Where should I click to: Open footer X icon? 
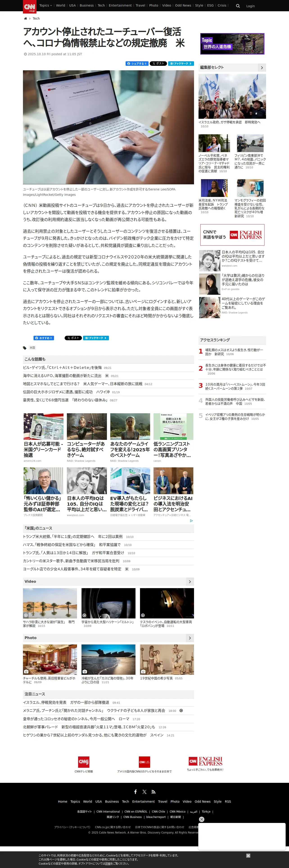[x=144, y=792]
